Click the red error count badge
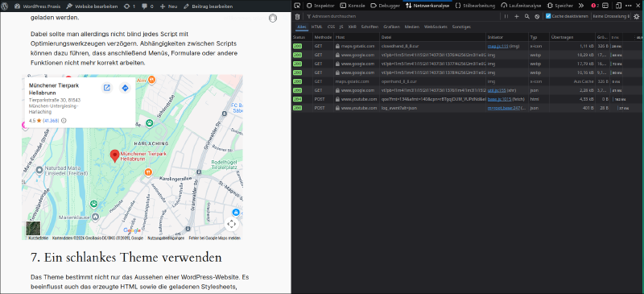The width and height of the screenshot is (644, 294). pos(595,6)
